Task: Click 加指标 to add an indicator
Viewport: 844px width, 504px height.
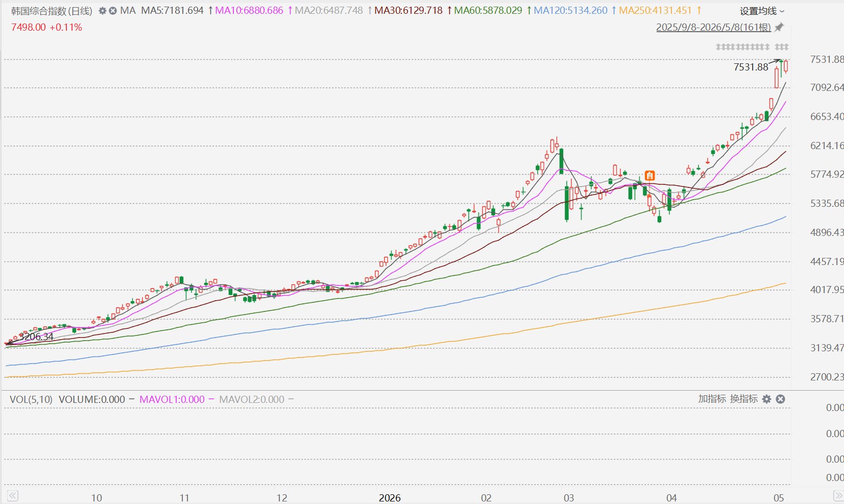Action: [712, 399]
